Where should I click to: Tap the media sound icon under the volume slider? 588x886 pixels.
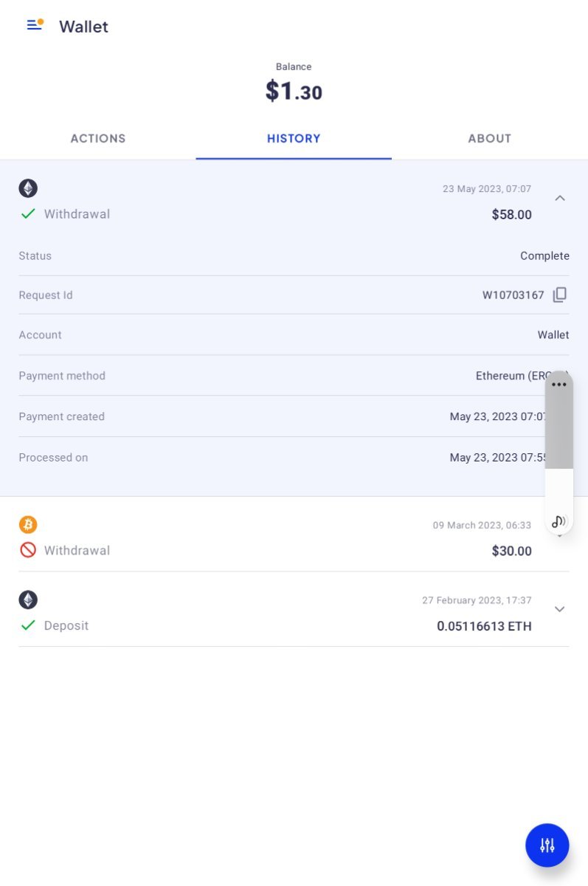click(x=558, y=521)
